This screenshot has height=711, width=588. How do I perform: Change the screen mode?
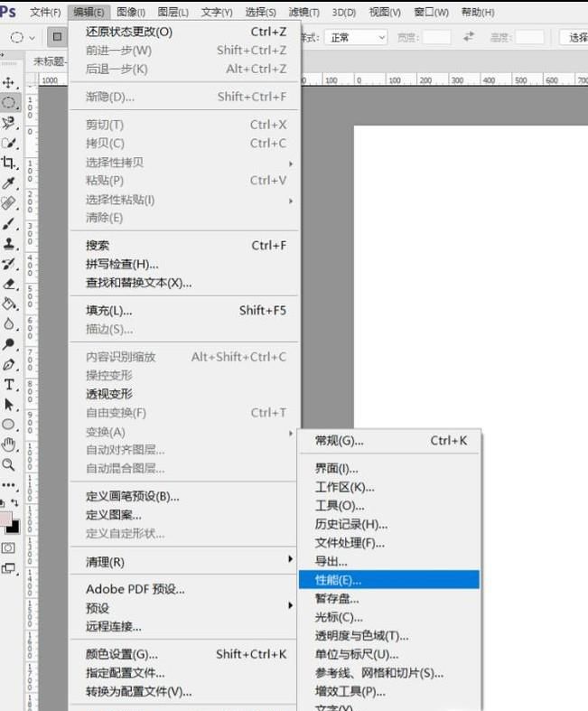pos(9,568)
